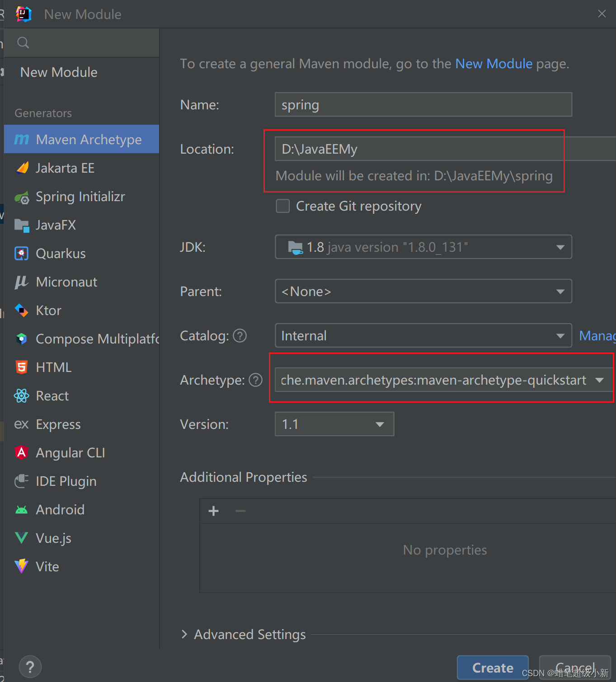Click the Vue.js green V icon
The width and height of the screenshot is (616, 682).
click(x=22, y=538)
